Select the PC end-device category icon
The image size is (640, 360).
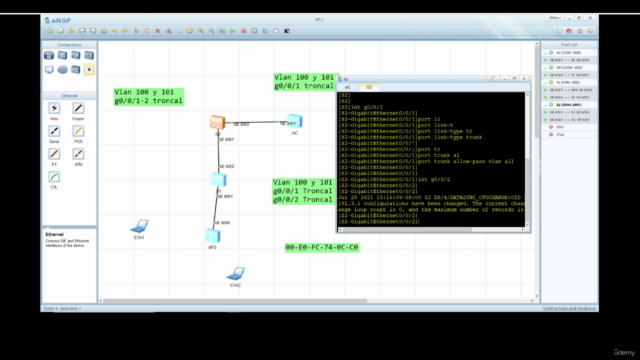click(49, 70)
